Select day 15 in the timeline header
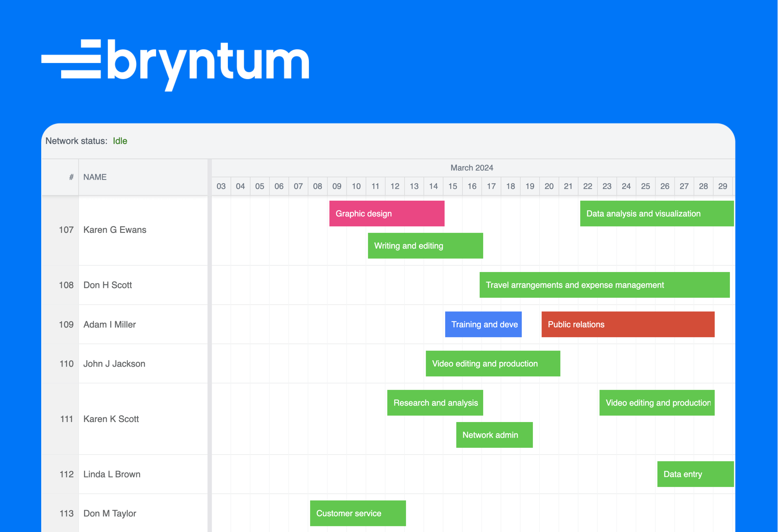 453,186
